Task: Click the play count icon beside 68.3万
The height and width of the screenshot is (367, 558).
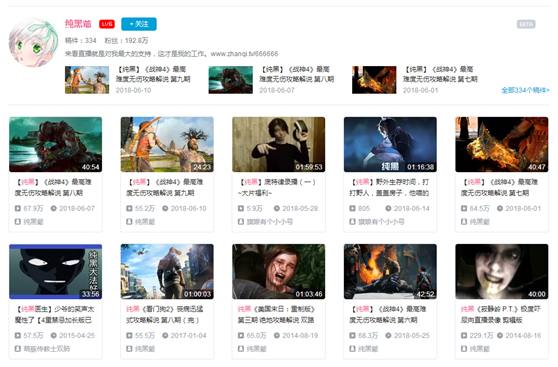Action: coord(352,335)
